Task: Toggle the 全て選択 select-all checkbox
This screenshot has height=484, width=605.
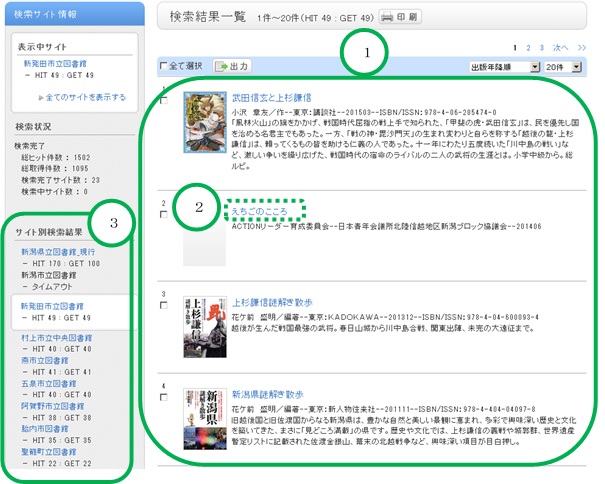Action: [165, 67]
